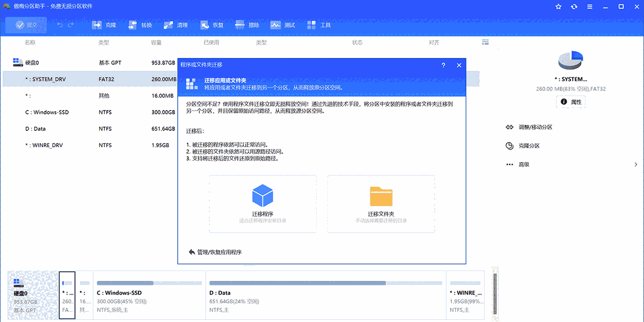The image size is (644, 322).
Task: Open the 转换 (Convert) tool
Action: click(x=140, y=24)
